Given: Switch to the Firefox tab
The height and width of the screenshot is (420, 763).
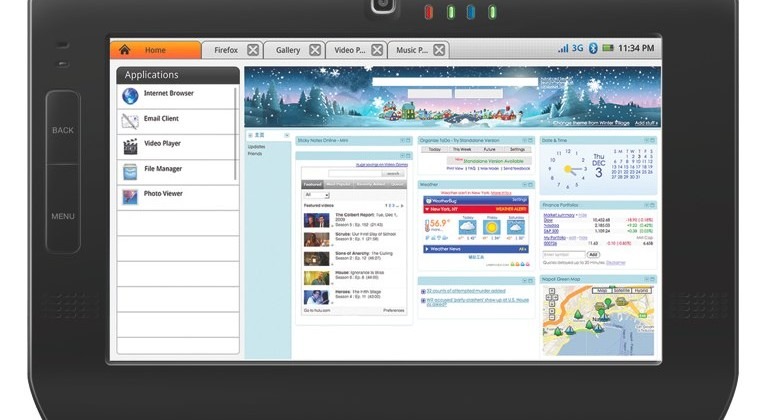Looking at the screenshot, I should tap(225, 50).
